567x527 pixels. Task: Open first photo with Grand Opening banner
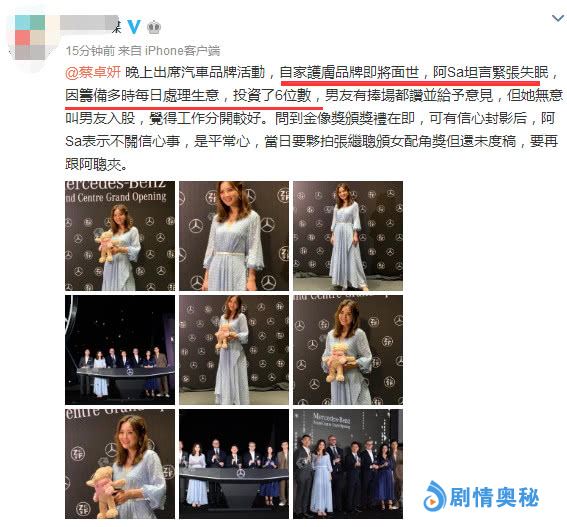pos(120,236)
